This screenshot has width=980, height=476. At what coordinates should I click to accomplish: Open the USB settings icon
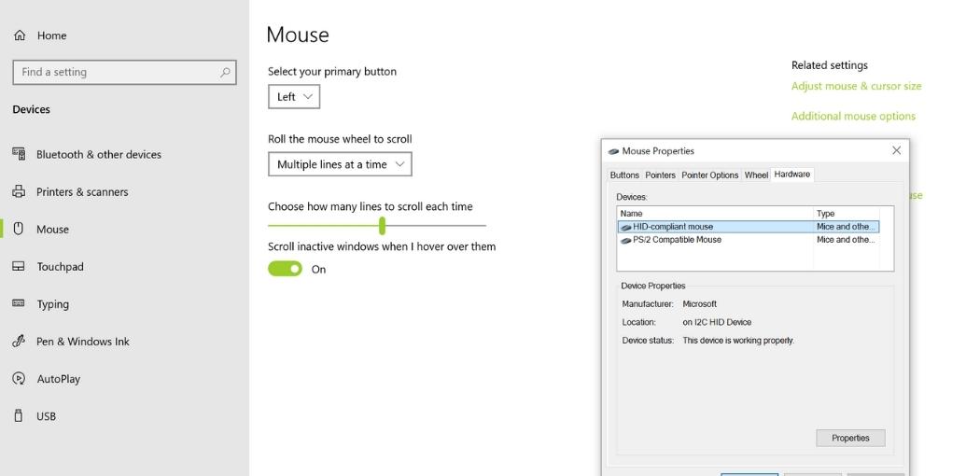coord(18,415)
